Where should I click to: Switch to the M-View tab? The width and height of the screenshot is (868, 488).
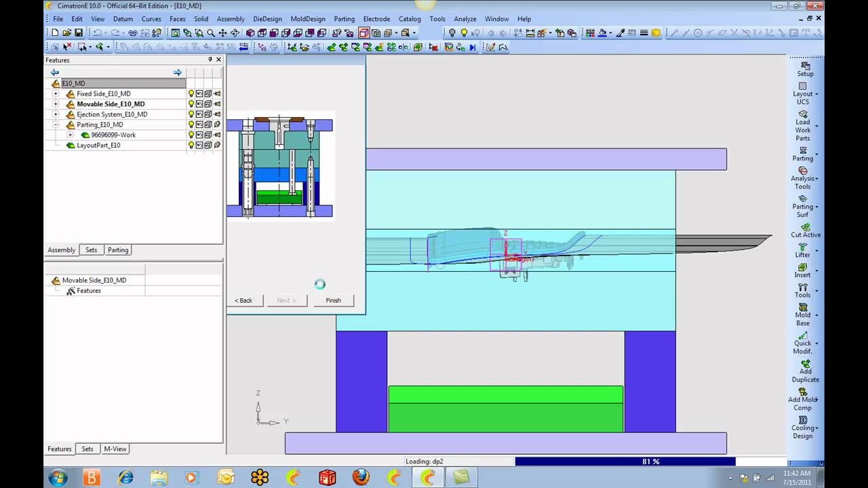pyautogui.click(x=115, y=449)
